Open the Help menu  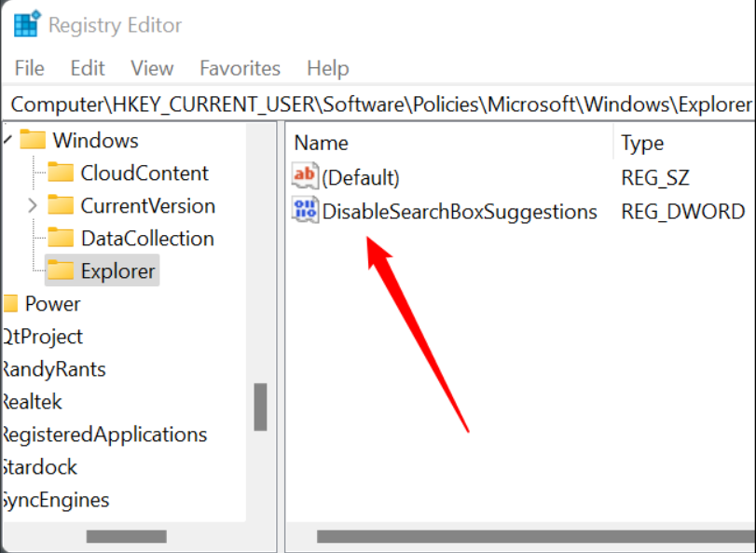(328, 68)
